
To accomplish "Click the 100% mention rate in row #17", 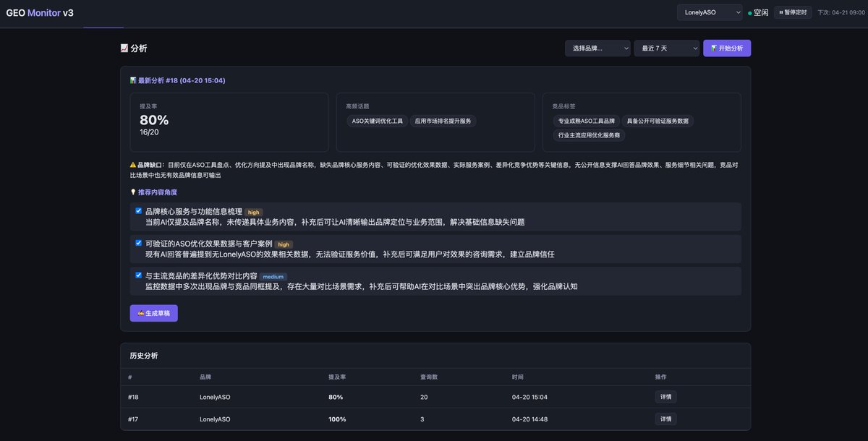I will 337,419.
